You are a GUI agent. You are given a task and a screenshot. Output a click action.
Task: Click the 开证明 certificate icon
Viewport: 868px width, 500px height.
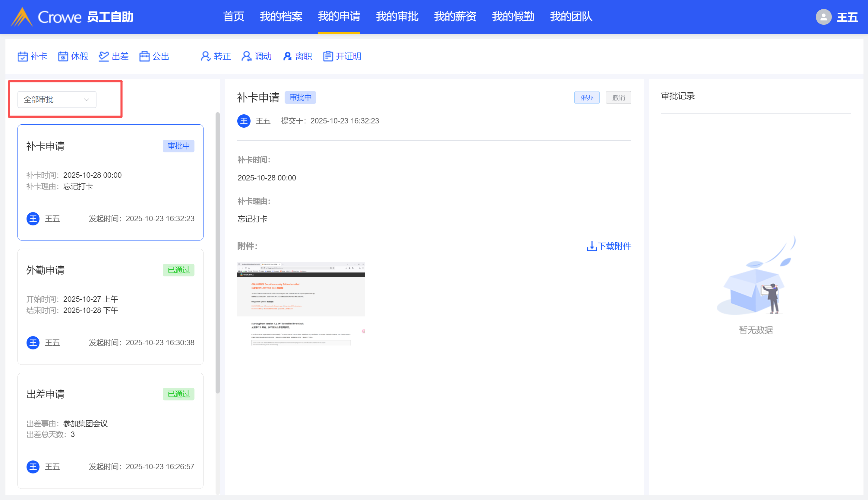(x=328, y=56)
